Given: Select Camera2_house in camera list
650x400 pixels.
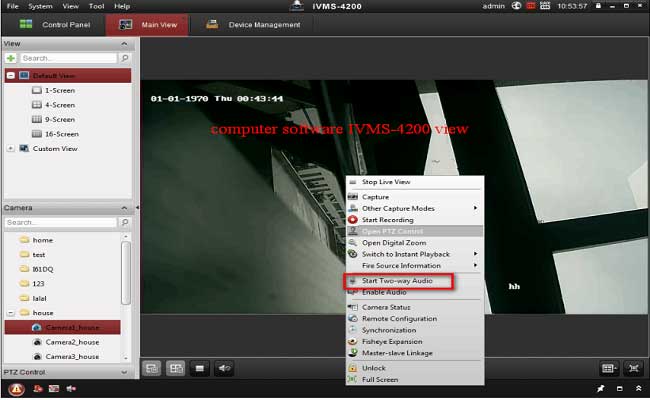Looking at the screenshot, I should (71, 341).
